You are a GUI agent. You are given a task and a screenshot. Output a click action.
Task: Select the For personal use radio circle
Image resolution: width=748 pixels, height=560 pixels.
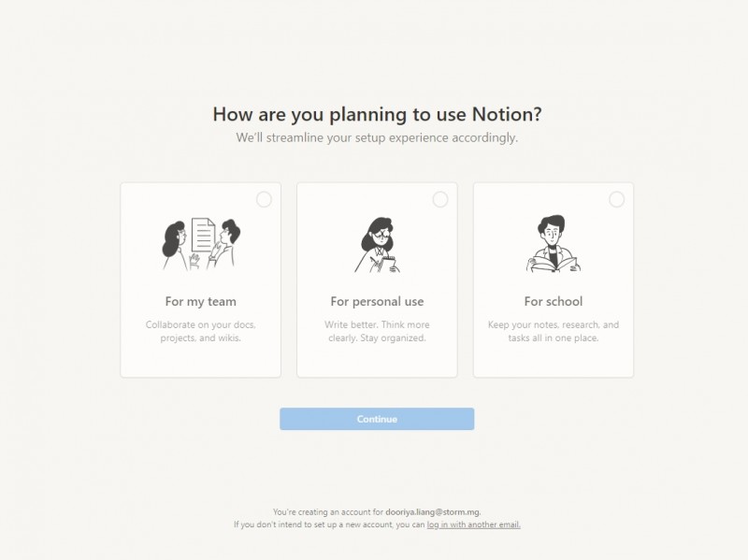pos(440,199)
